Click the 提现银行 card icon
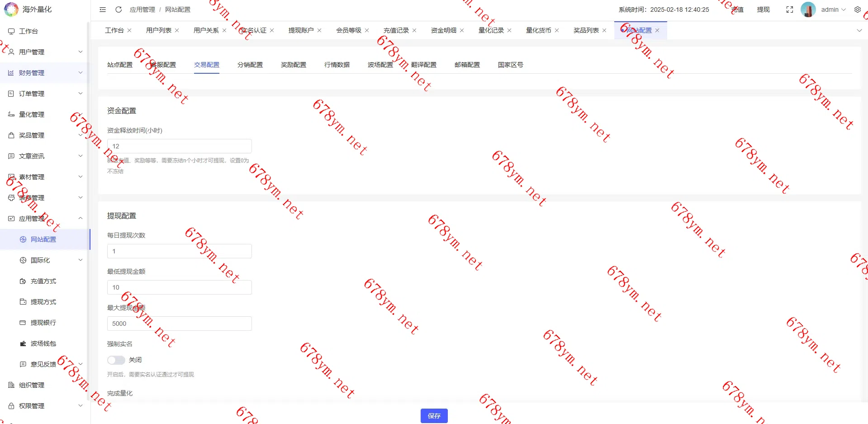 click(23, 323)
